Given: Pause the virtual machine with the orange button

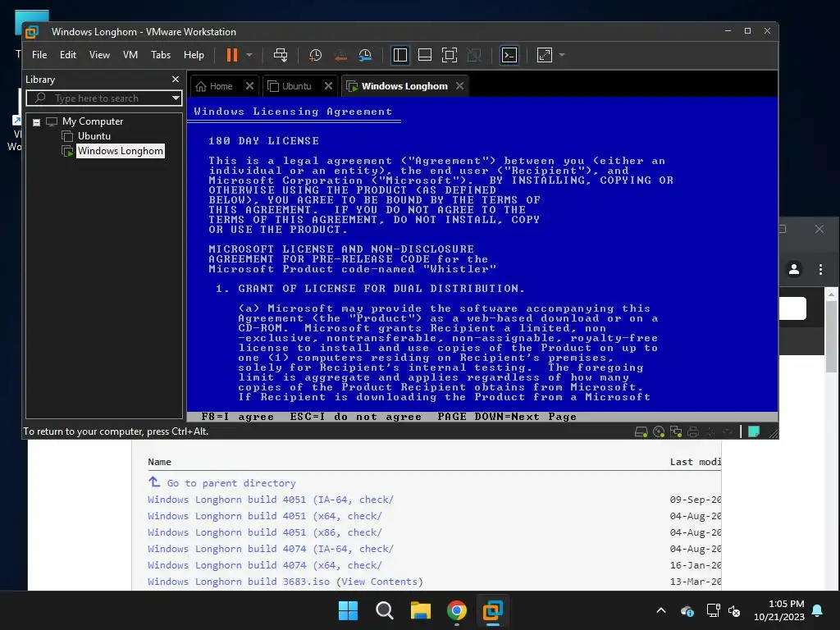Looking at the screenshot, I should 232,55.
